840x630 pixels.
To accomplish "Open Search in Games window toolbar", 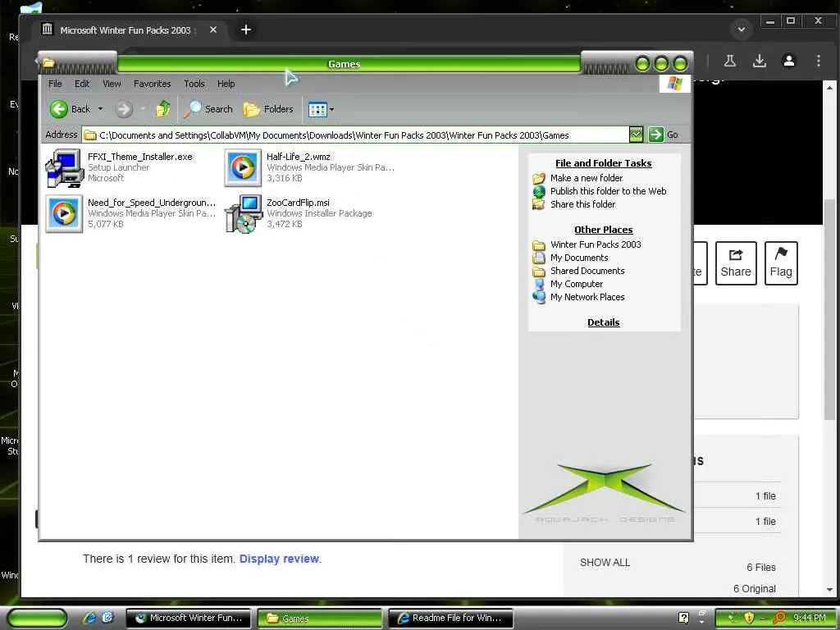I will pos(208,109).
